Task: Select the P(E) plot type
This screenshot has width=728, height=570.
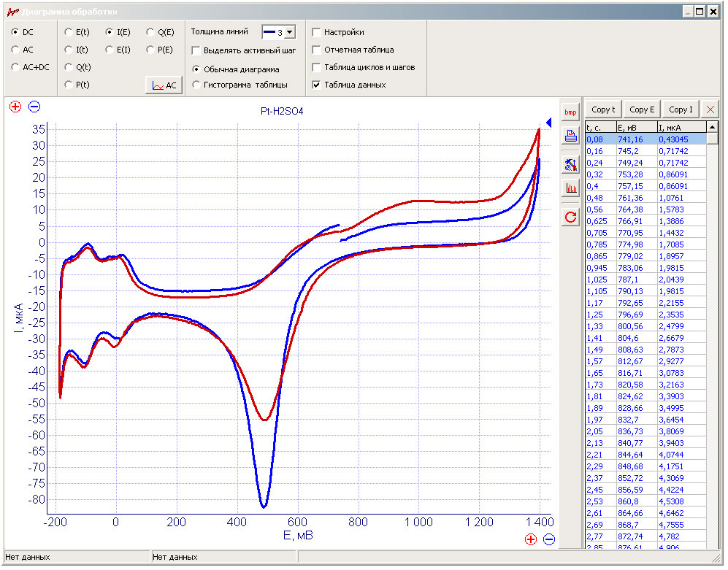Action: [150, 50]
